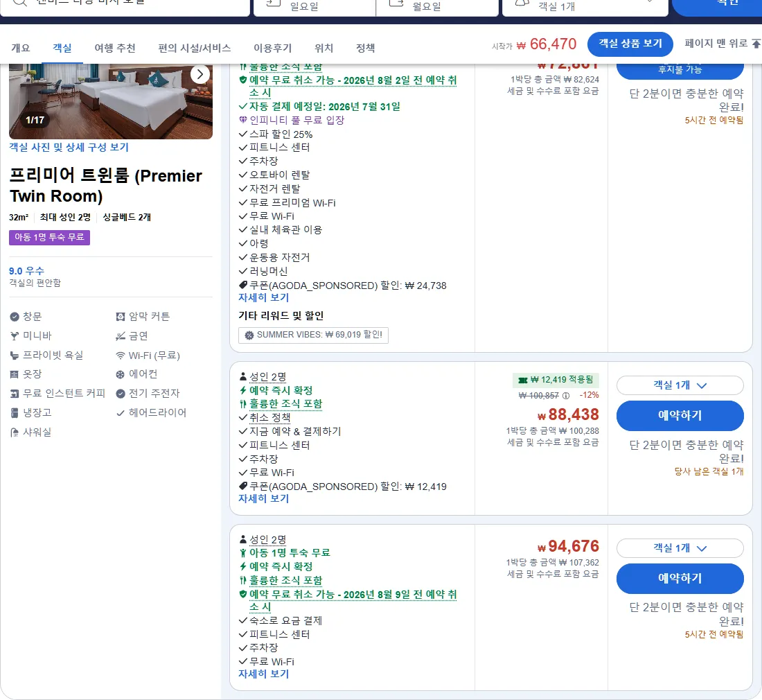Viewport: 762px width, 700px height.
Task: Click the Wi-Fi icon beside Wi-Fi (무료)
Action: point(121,356)
